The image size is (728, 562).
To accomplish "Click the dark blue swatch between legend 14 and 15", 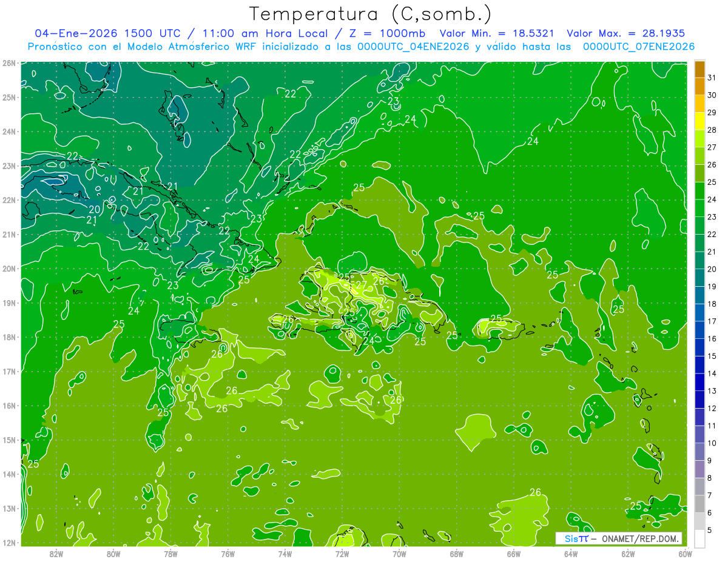I will pyautogui.click(x=700, y=364).
